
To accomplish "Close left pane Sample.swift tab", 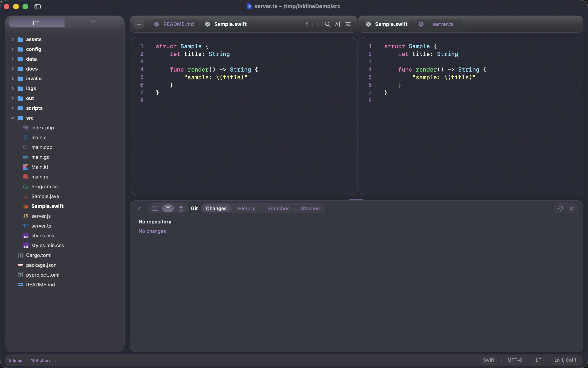I will click(x=207, y=24).
